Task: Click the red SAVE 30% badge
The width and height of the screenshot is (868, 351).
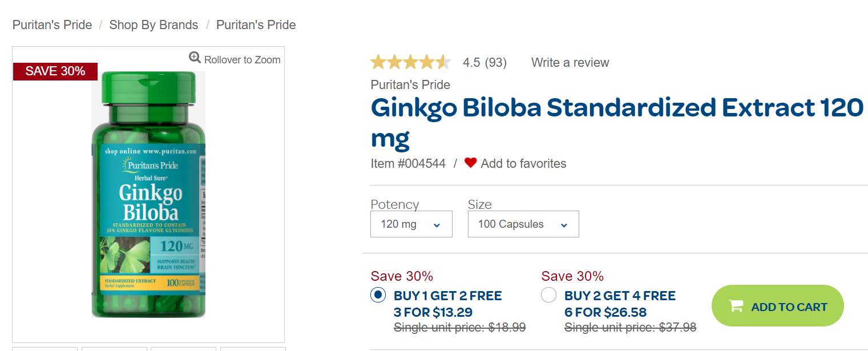Action: point(55,71)
